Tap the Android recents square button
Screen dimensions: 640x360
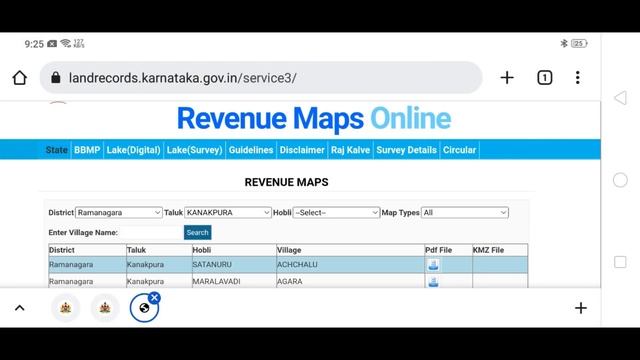coord(620,262)
